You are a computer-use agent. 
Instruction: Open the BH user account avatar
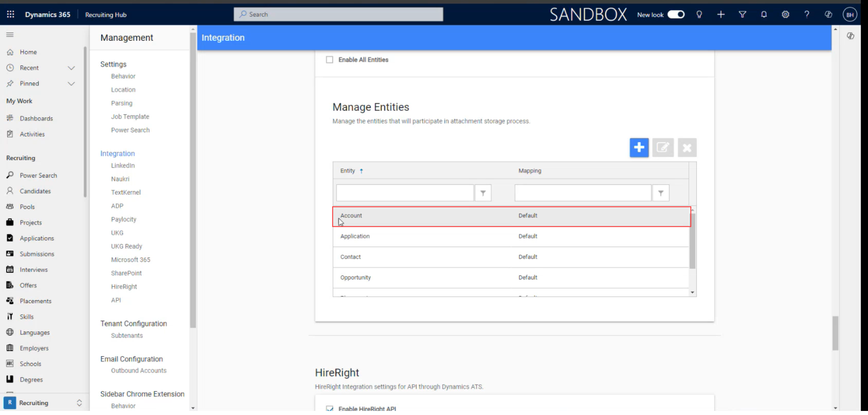[850, 14]
